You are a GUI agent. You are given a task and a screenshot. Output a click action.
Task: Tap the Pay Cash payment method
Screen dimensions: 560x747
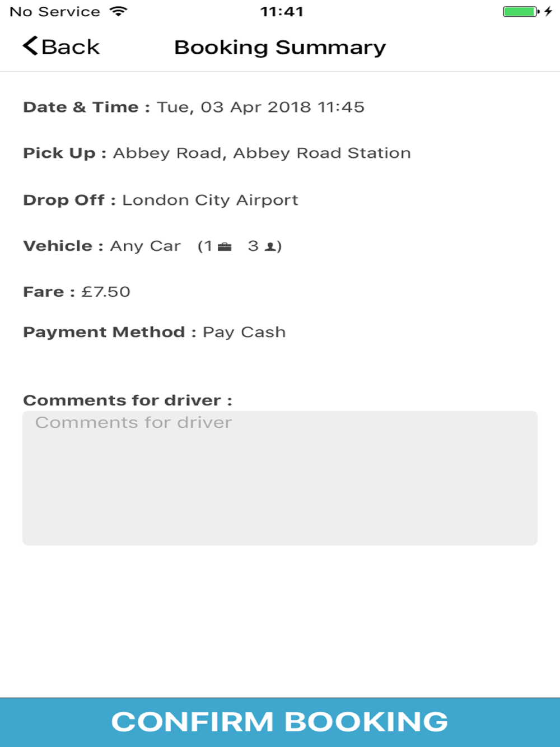[244, 332]
